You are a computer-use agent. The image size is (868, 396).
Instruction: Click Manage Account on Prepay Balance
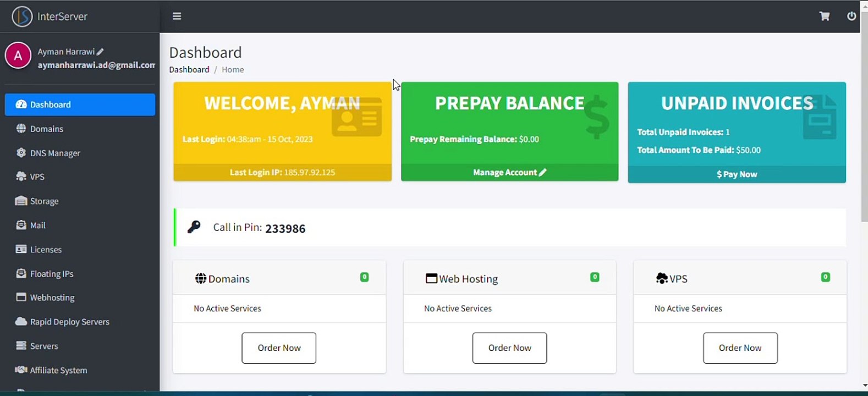[x=510, y=172]
